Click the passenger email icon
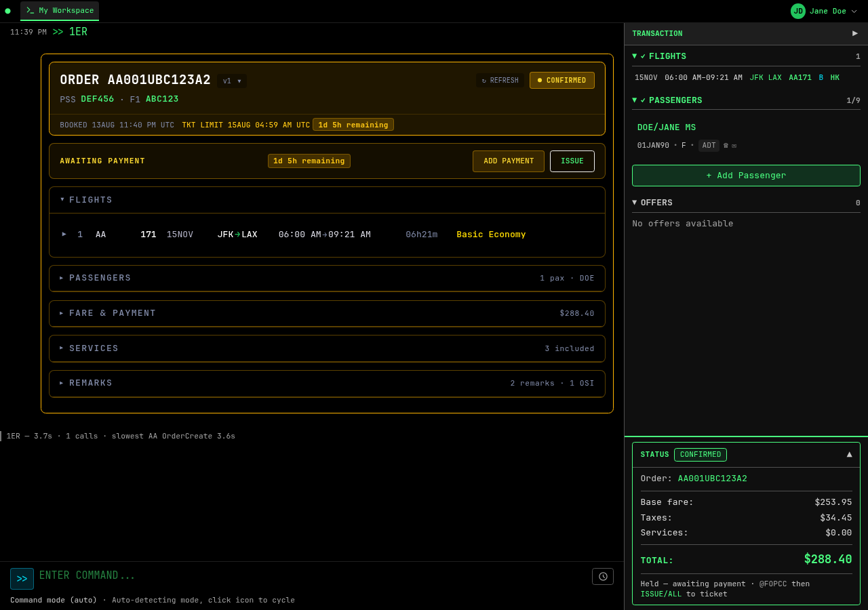This screenshot has height=610, width=868. click(734, 146)
